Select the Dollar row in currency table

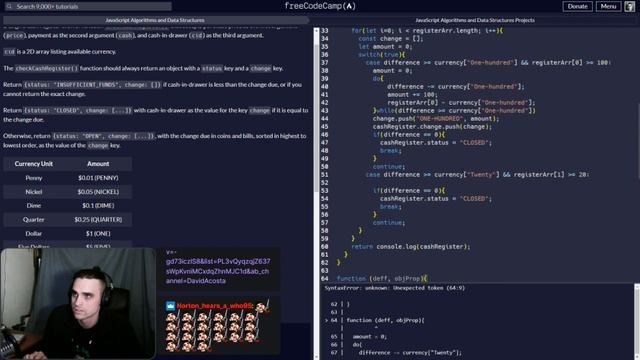(67, 233)
